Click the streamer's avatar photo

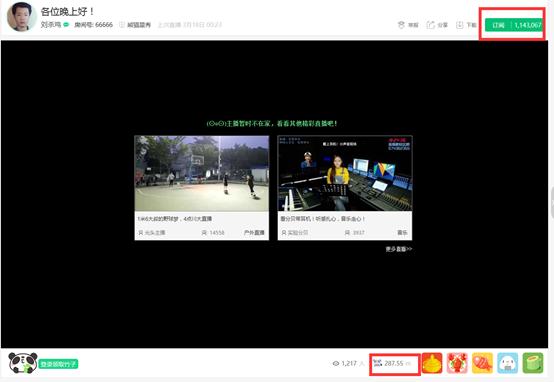21,17
